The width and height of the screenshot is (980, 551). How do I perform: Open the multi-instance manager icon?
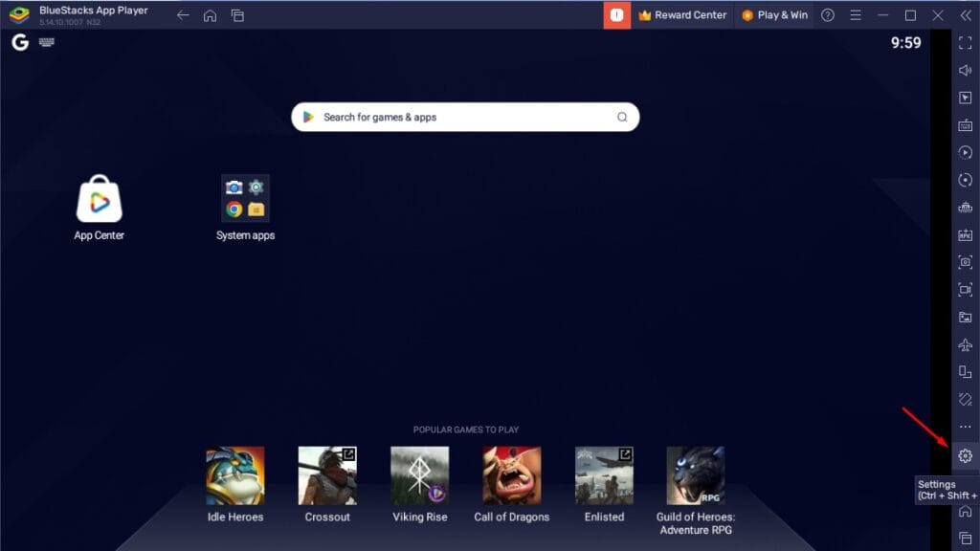coord(965,208)
